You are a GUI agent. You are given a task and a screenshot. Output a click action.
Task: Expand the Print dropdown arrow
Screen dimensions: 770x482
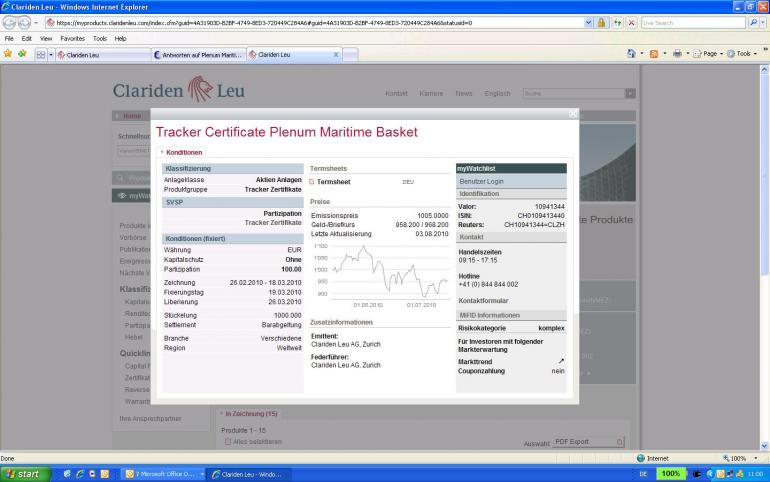[x=688, y=54]
